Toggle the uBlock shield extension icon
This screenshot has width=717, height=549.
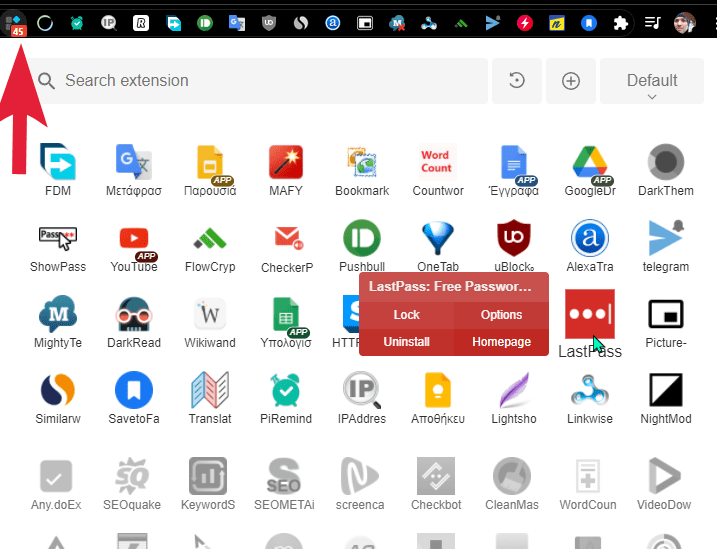514,238
